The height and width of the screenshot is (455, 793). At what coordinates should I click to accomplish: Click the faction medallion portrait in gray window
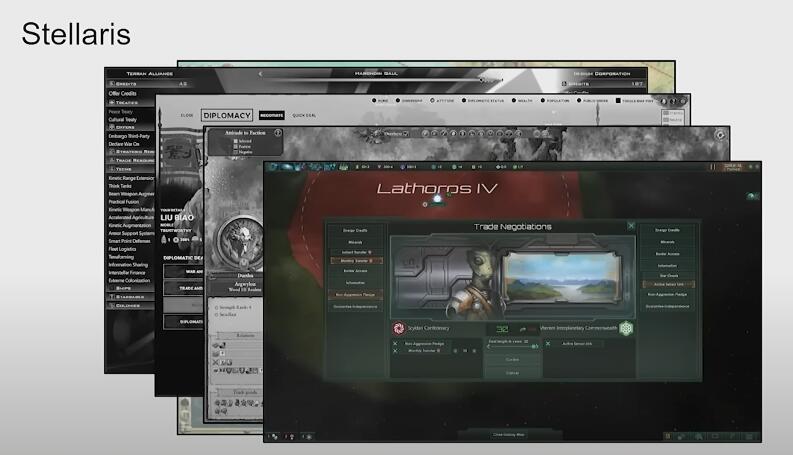[243, 241]
